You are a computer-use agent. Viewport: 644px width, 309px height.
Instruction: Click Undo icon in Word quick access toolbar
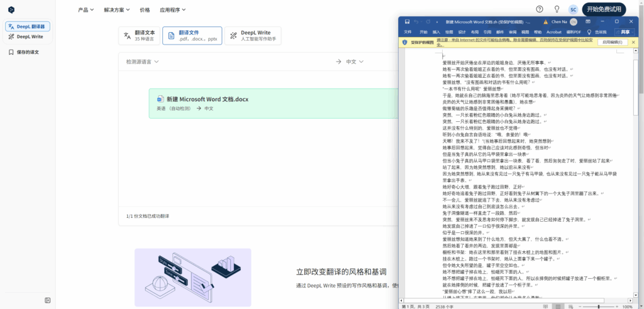point(416,22)
